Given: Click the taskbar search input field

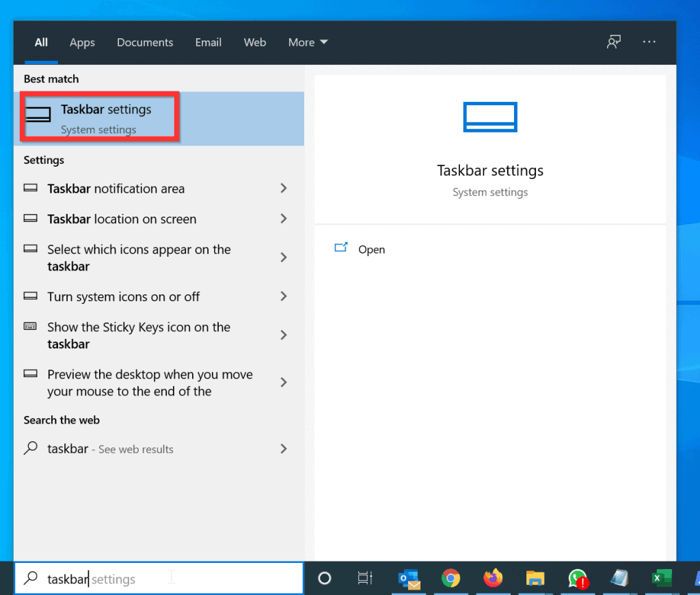Looking at the screenshot, I should click(x=157, y=578).
